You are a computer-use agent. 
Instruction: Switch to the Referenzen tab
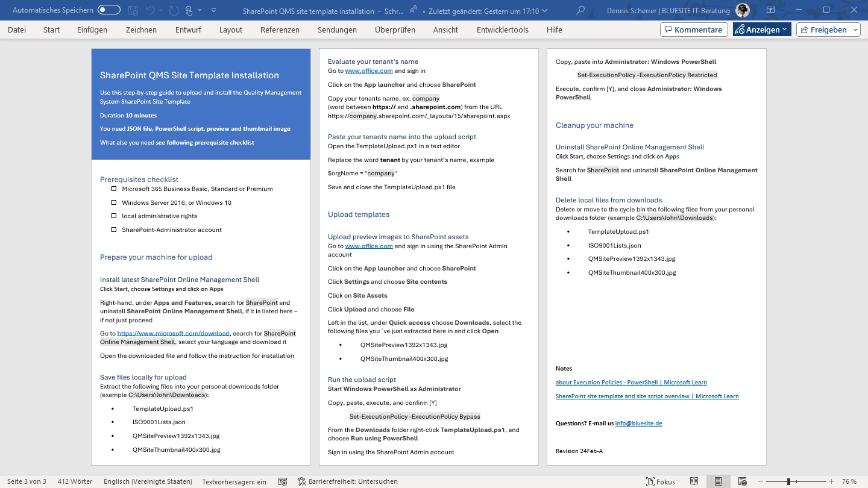point(280,30)
